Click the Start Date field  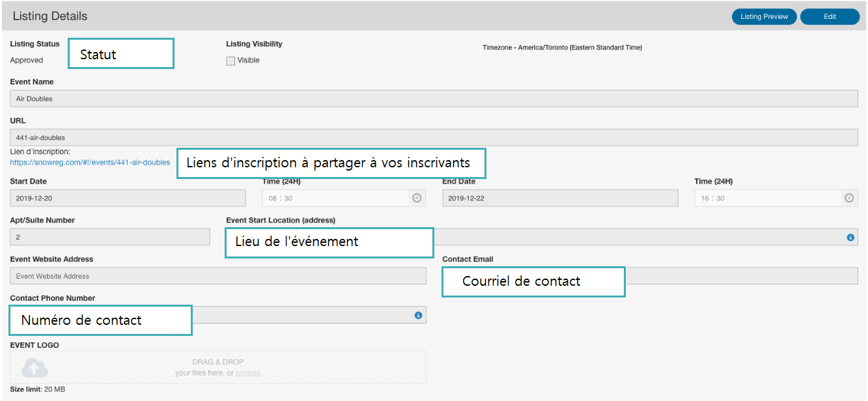click(128, 198)
